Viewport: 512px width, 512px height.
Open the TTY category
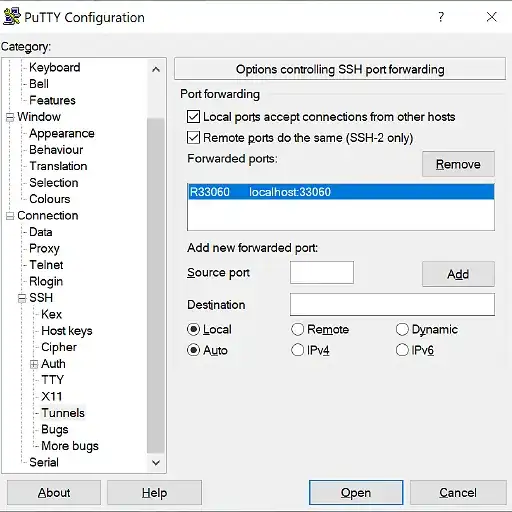[x=52, y=380]
